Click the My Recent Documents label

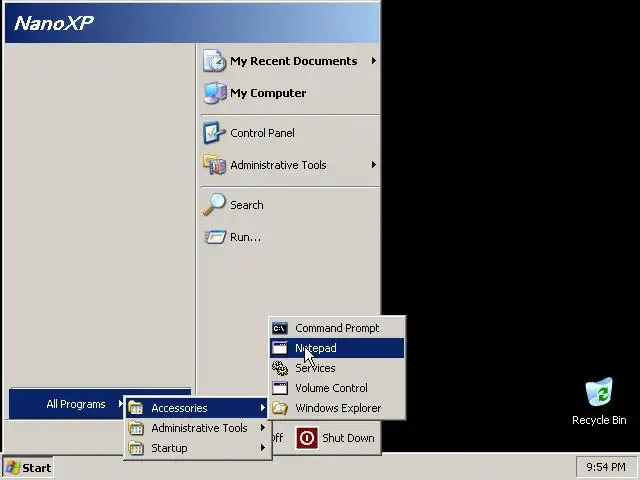pos(293,61)
